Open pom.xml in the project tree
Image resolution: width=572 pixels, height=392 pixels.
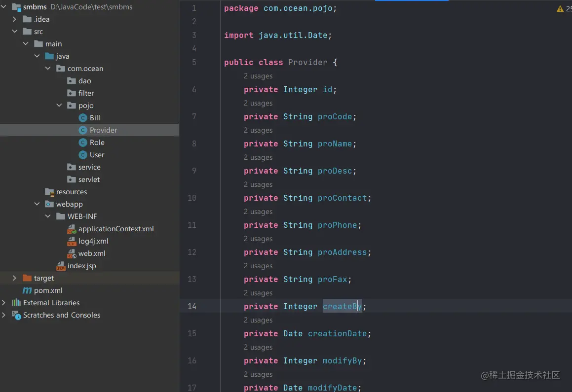(x=48, y=291)
